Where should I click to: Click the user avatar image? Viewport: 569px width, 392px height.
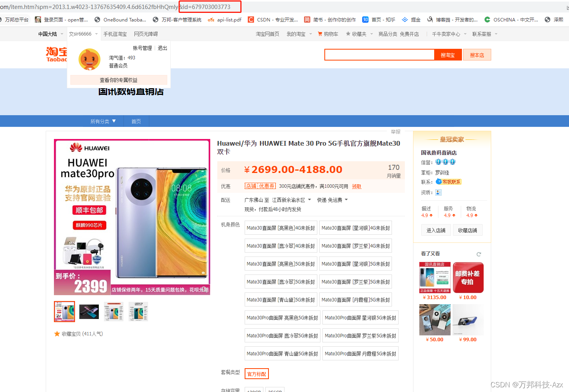click(89, 59)
